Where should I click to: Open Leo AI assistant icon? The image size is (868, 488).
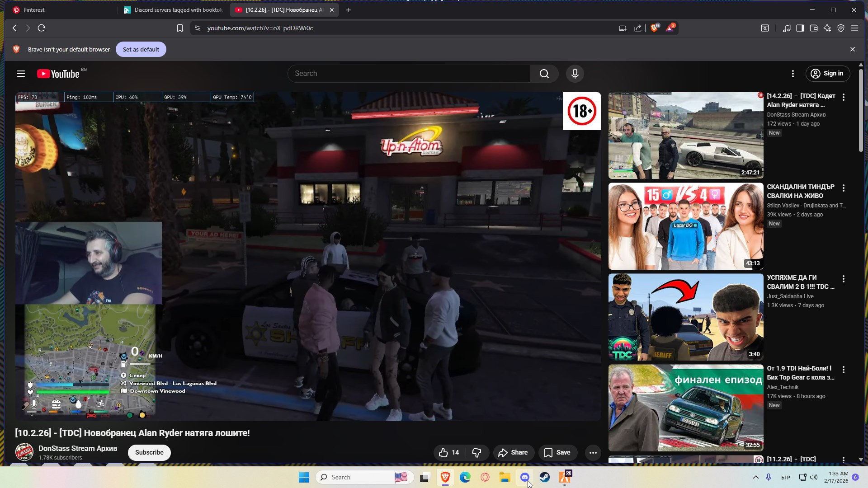pyautogui.click(x=827, y=28)
